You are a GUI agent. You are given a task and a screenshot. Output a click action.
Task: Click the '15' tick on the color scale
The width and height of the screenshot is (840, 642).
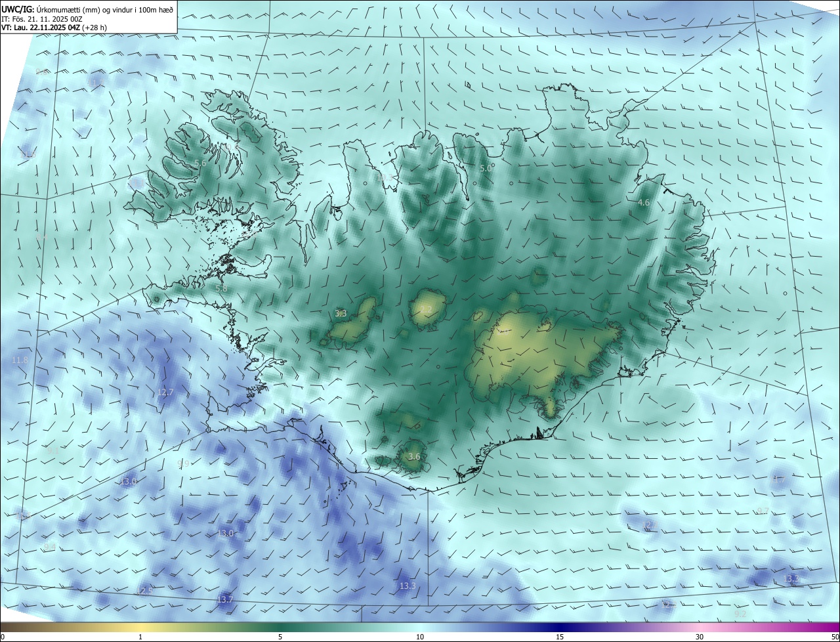[560, 637]
